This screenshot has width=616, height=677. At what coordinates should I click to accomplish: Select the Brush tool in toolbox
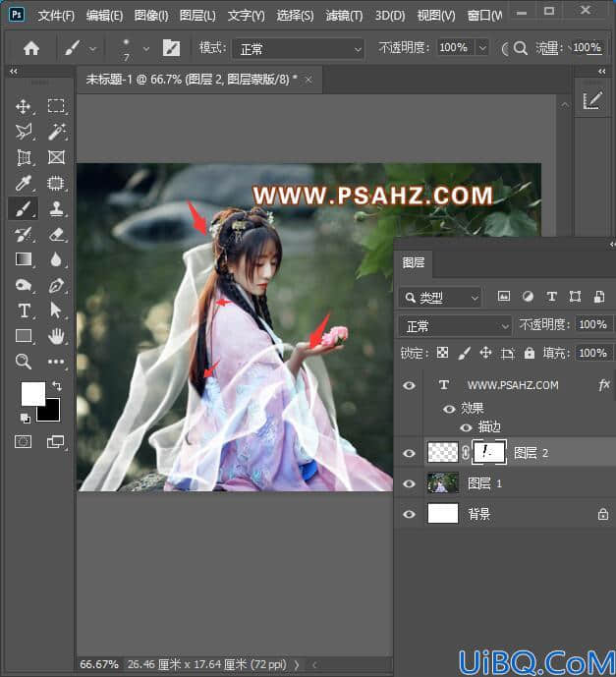[x=24, y=209]
